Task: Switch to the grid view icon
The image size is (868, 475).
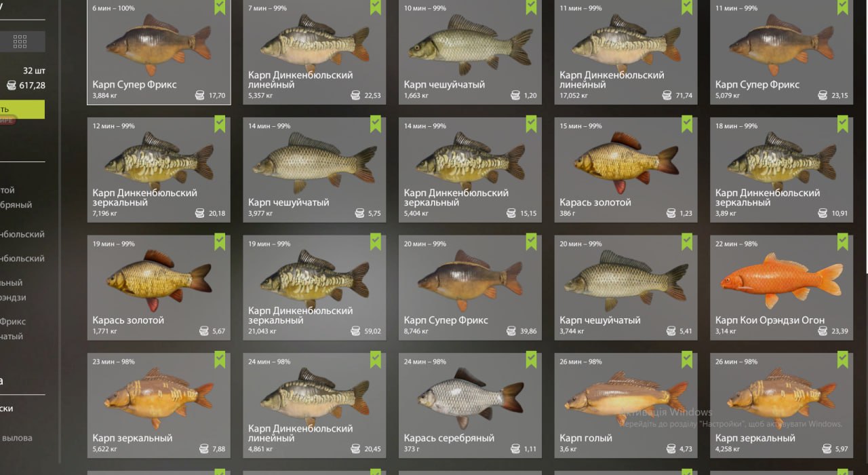Action: (20, 42)
